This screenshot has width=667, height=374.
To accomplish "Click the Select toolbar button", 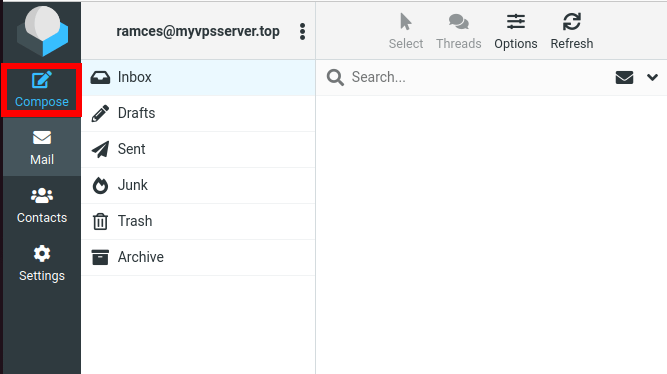I will (406, 31).
